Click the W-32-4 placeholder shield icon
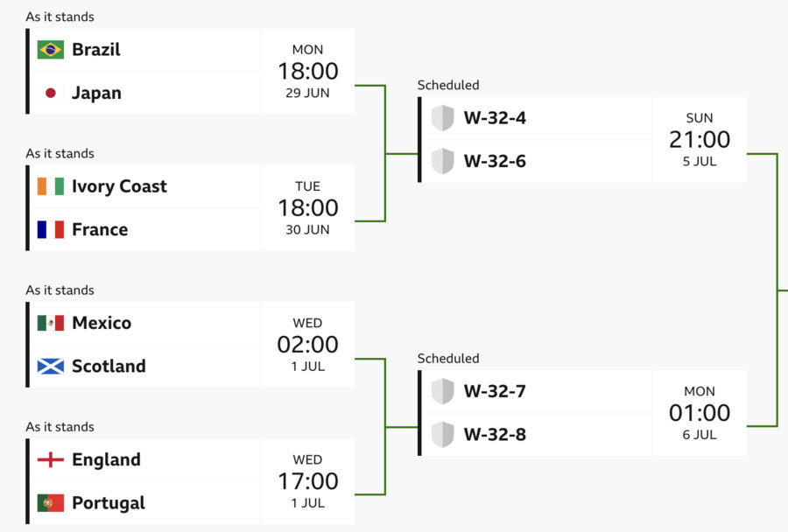This screenshot has height=532, width=788. point(443,118)
